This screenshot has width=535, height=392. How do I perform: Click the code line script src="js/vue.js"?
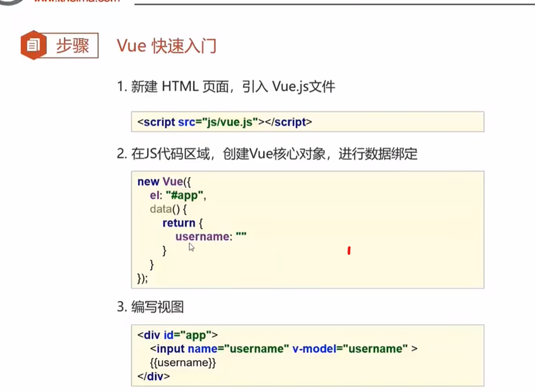tap(225, 122)
